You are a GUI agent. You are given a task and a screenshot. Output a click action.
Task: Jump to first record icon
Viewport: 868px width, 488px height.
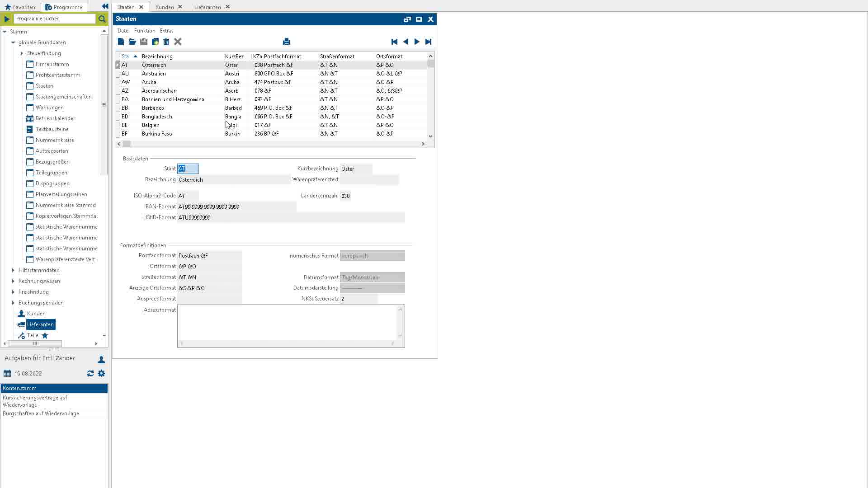394,42
